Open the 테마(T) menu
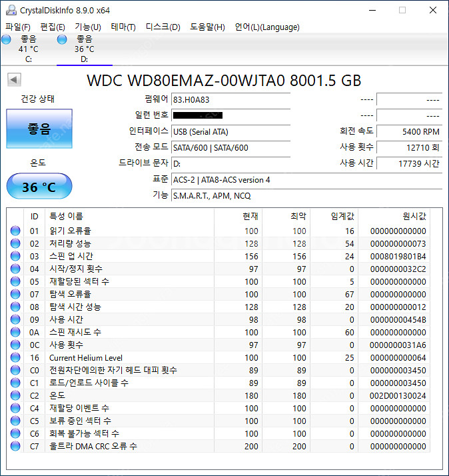The height and width of the screenshot is (476, 449). tap(123, 27)
